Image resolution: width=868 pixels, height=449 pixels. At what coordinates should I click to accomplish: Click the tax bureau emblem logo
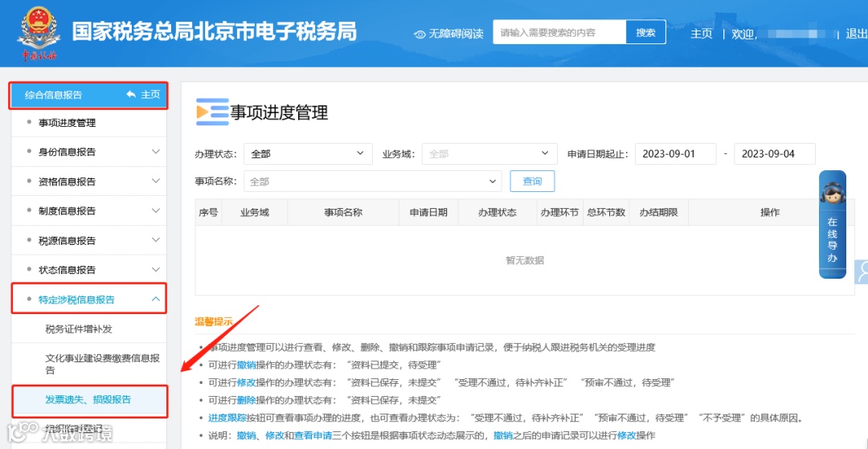pyautogui.click(x=39, y=33)
